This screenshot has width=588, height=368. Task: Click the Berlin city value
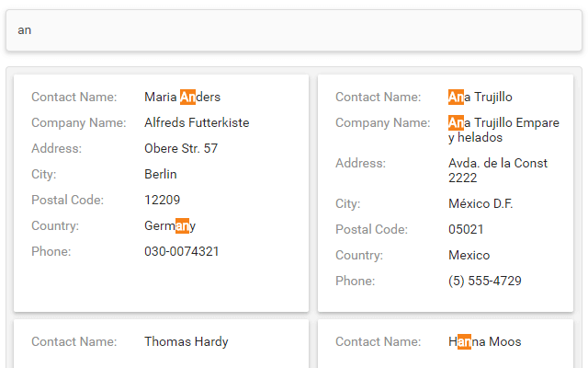click(161, 174)
